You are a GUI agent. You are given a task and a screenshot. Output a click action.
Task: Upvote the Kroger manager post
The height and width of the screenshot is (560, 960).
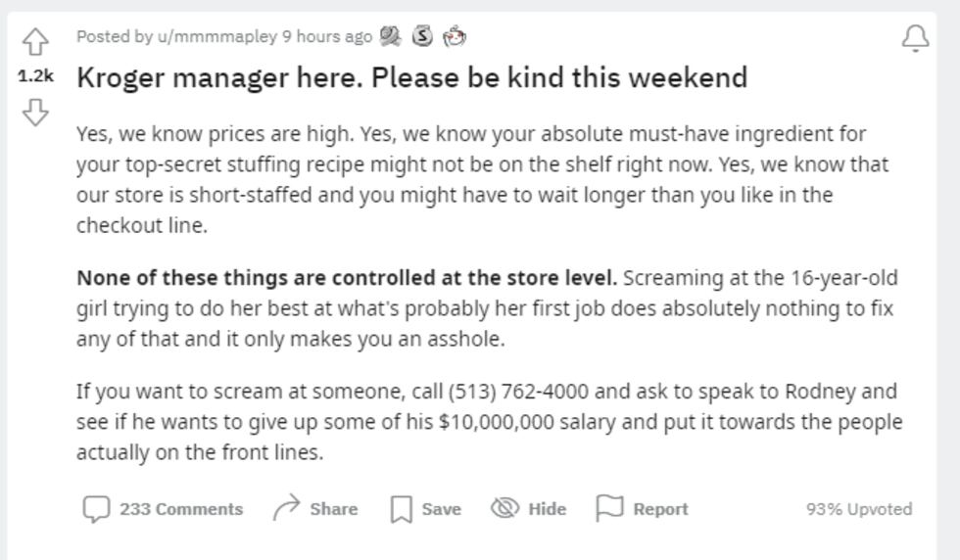35,42
